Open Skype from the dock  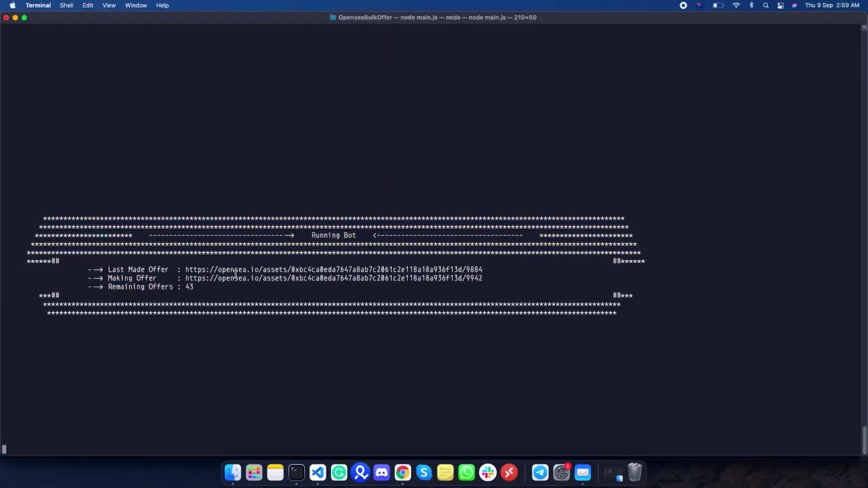pos(424,472)
